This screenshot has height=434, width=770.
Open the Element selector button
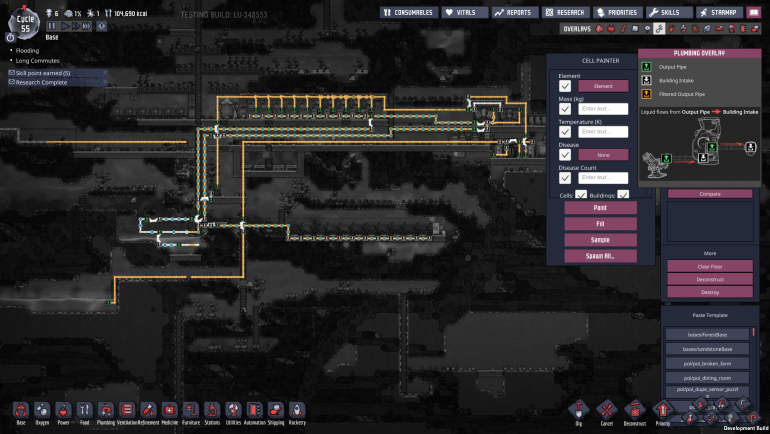(x=603, y=86)
